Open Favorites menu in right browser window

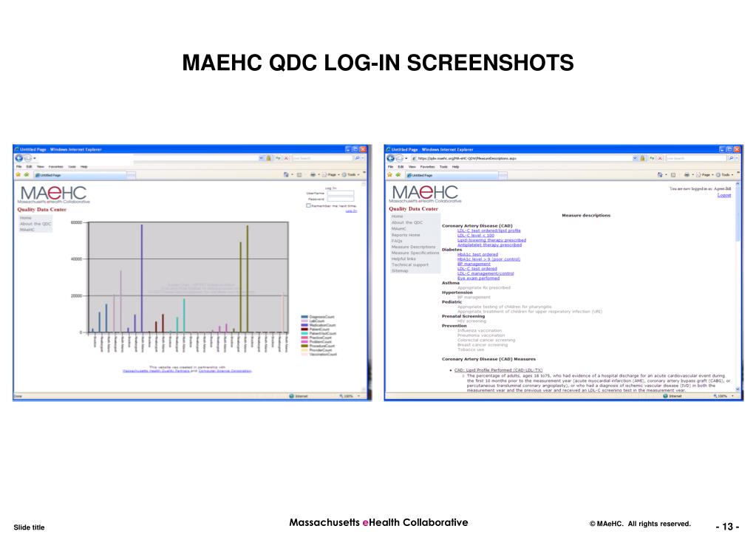click(x=427, y=167)
